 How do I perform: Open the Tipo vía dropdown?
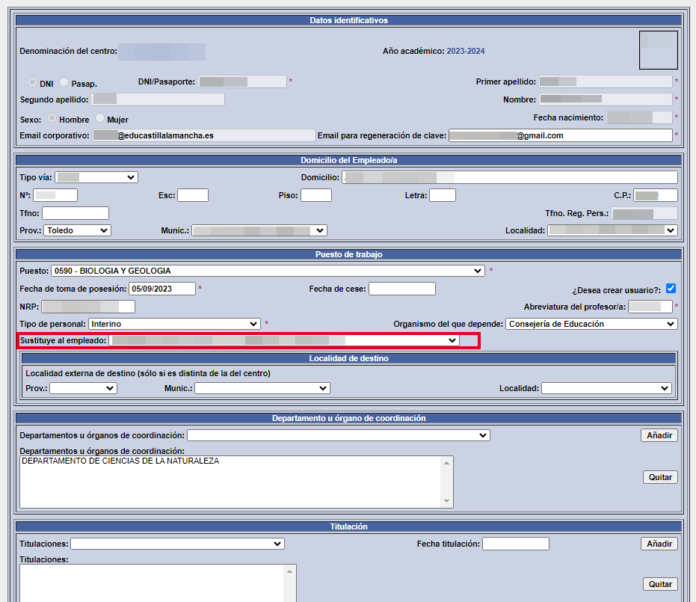tap(96, 177)
